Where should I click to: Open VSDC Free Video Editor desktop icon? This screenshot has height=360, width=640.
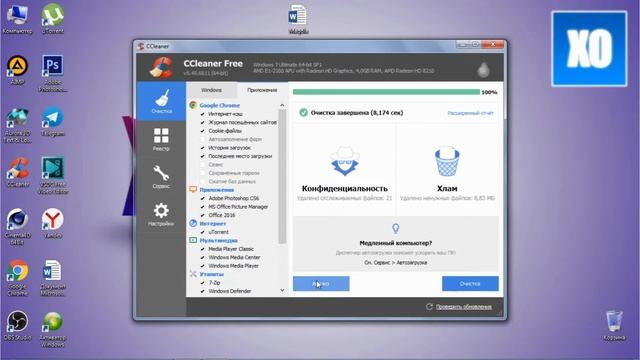click(53, 176)
